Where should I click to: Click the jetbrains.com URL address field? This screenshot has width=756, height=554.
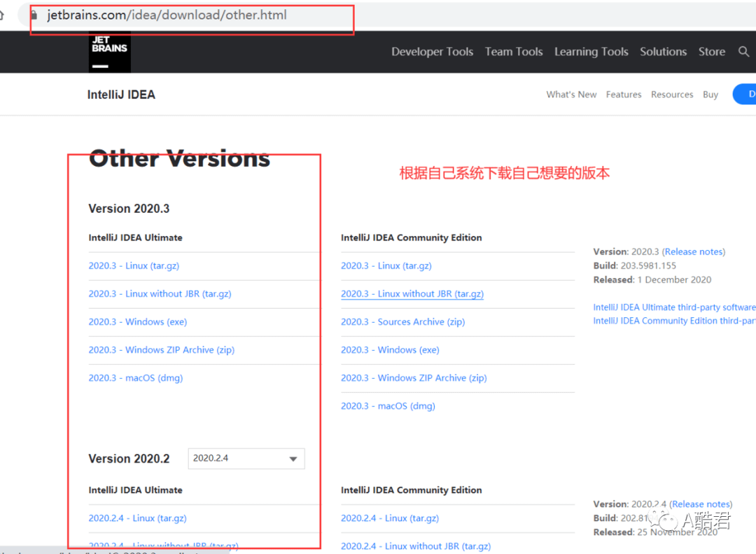click(167, 15)
